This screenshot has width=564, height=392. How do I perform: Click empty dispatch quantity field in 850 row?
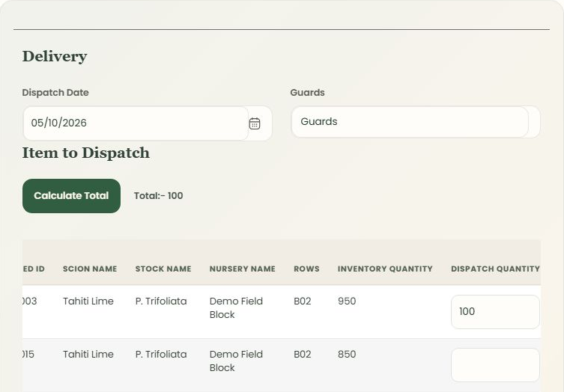pos(495,364)
